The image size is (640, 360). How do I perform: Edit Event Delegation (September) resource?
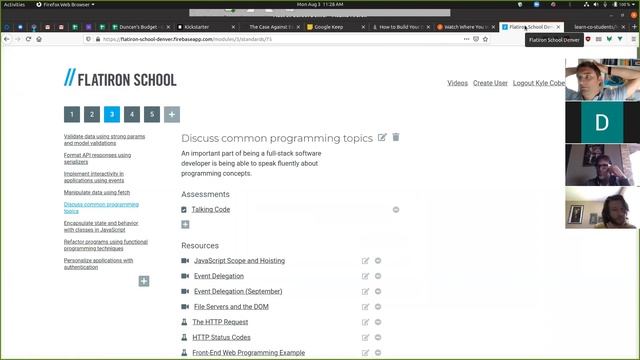365,291
